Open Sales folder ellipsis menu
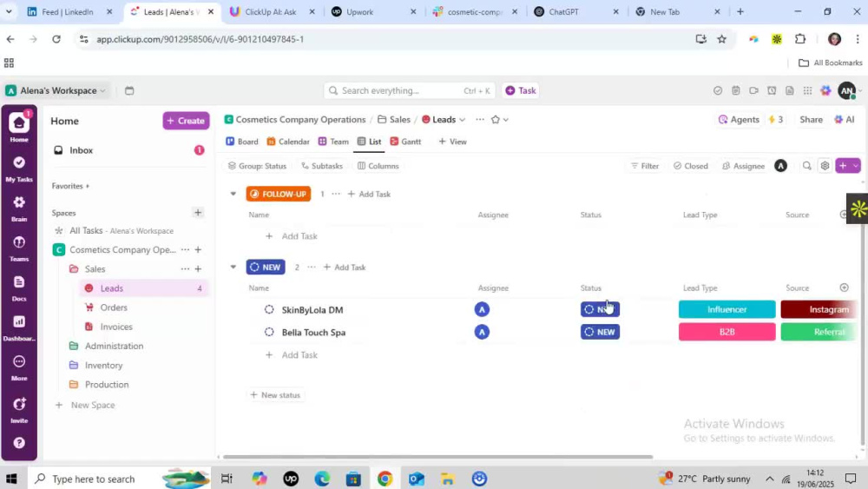Image resolution: width=868 pixels, height=489 pixels. point(185,269)
